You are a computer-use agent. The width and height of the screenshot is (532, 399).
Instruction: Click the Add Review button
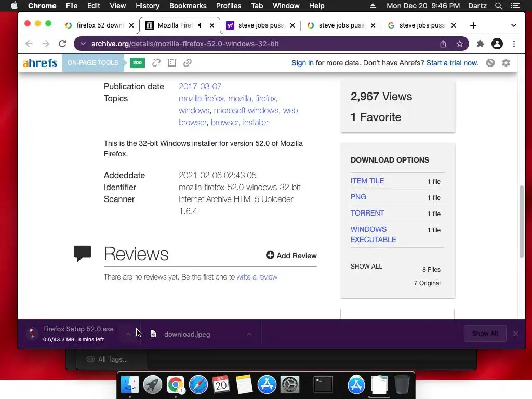[x=291, y=256]
